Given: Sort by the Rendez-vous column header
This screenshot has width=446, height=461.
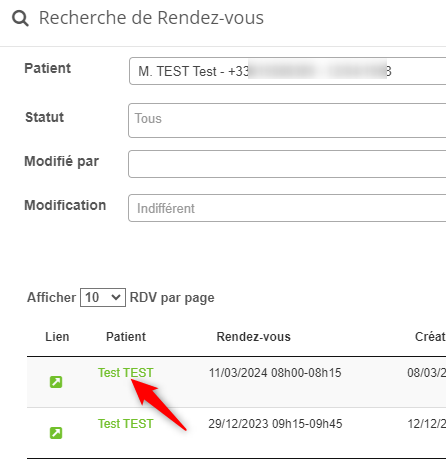Looking at the screenshot, I should pyautogui.click(x=254, y=337).
